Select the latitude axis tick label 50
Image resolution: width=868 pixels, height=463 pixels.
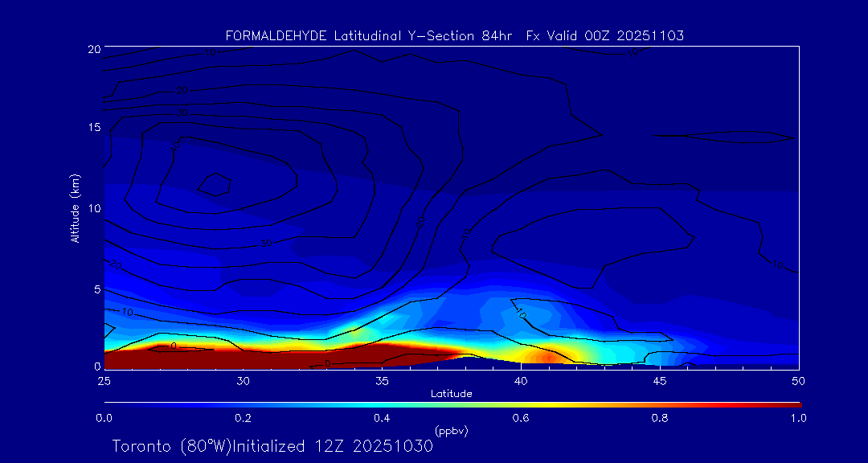point(799,381)
